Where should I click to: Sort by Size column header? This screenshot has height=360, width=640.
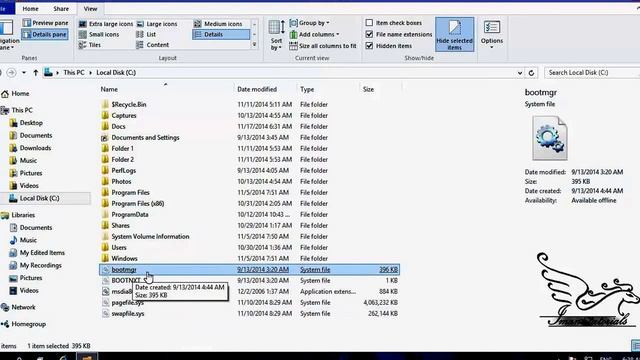(x=368, y=89)
